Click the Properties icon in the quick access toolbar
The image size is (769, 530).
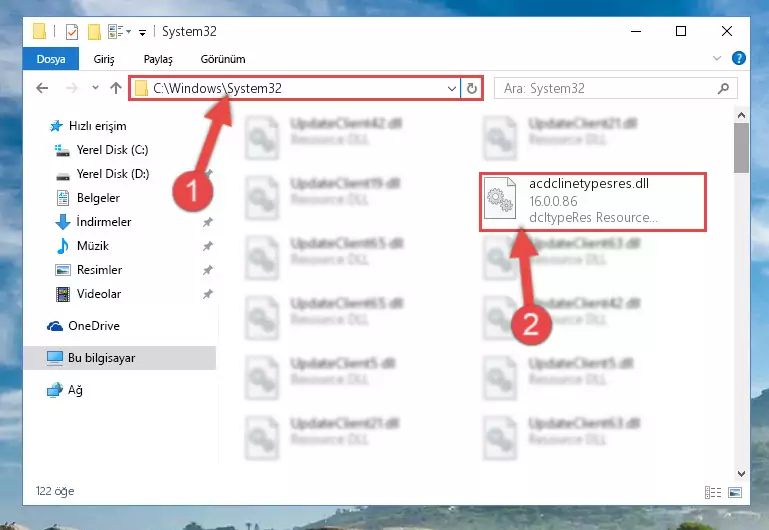(x=72, y=32)
